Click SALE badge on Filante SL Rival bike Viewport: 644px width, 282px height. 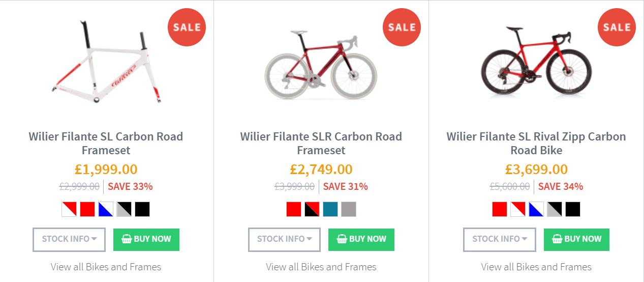click(x=617, y=27)
